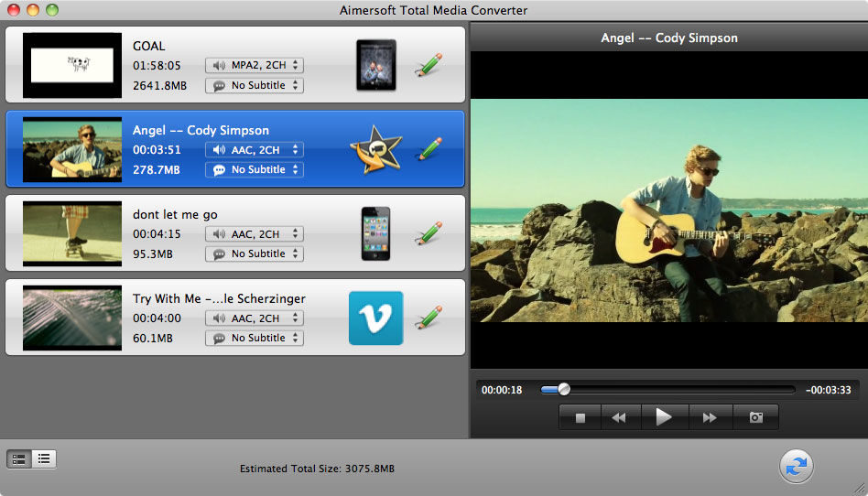Click the preview title Angel -- Cody Simpson
Viewport: 868px width, 496px height.
point(669,38)
